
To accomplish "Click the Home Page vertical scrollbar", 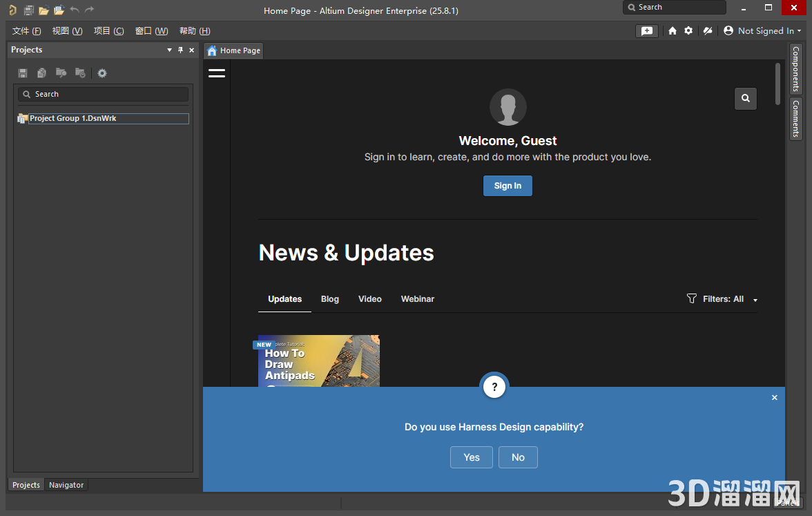I will (777, 84).
